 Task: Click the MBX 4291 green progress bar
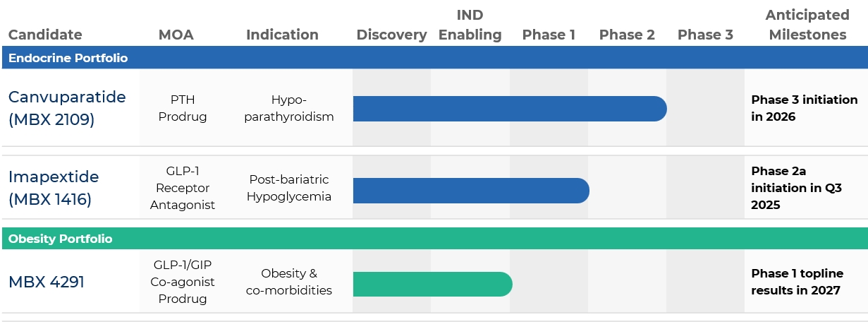[432, 284]
